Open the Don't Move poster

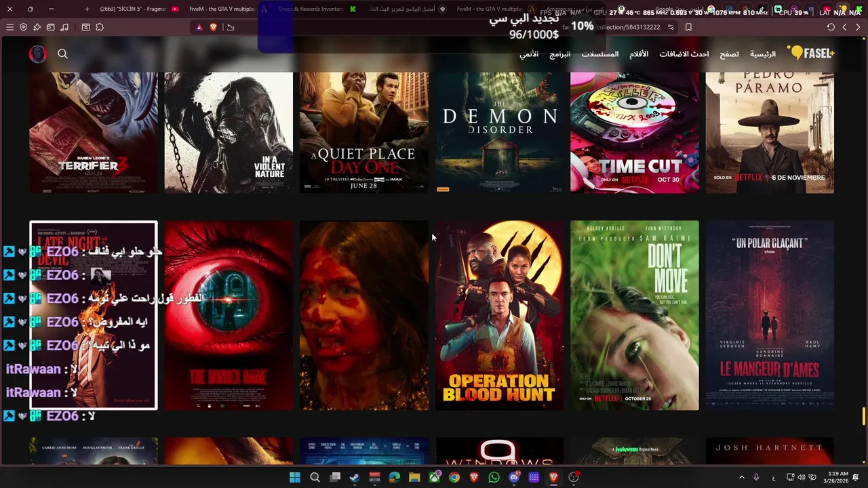[635, 315]
